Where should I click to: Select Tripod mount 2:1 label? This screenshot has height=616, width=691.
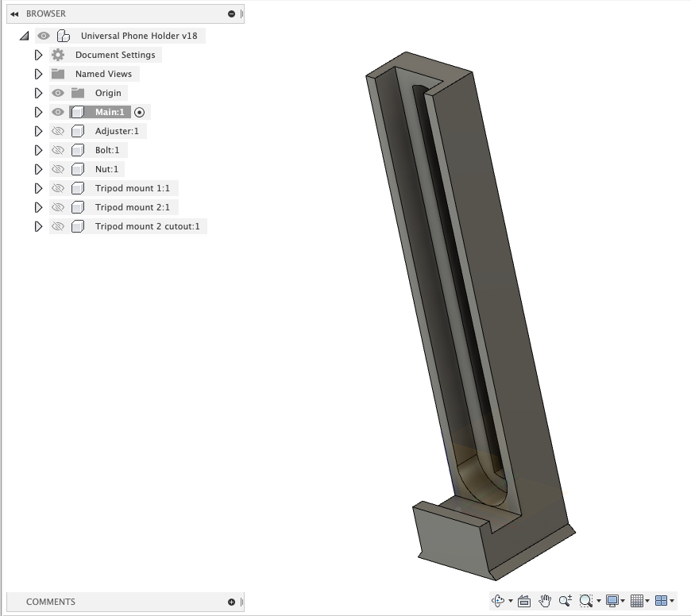point(132,207)
